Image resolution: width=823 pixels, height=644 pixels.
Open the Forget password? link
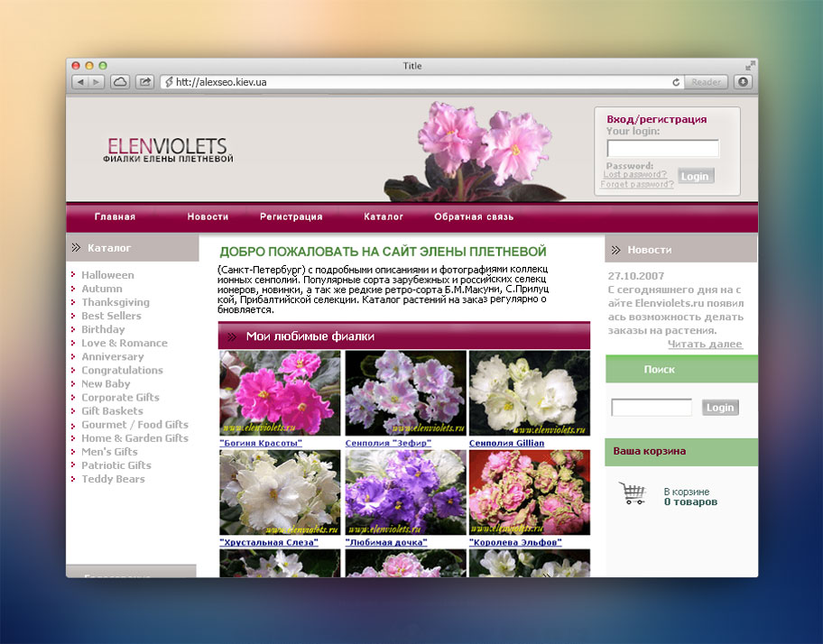coord(637,184)
